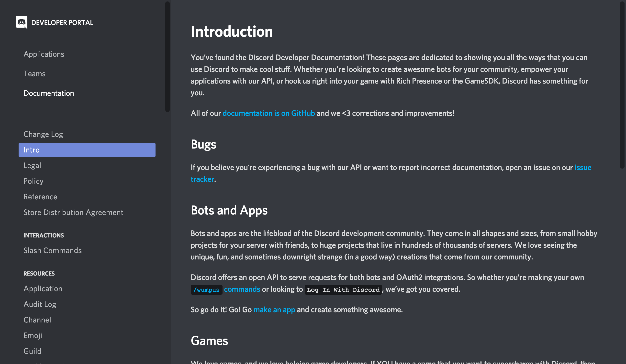Expand the Interactions section
The image size is (626, 364).
(43, 235)
